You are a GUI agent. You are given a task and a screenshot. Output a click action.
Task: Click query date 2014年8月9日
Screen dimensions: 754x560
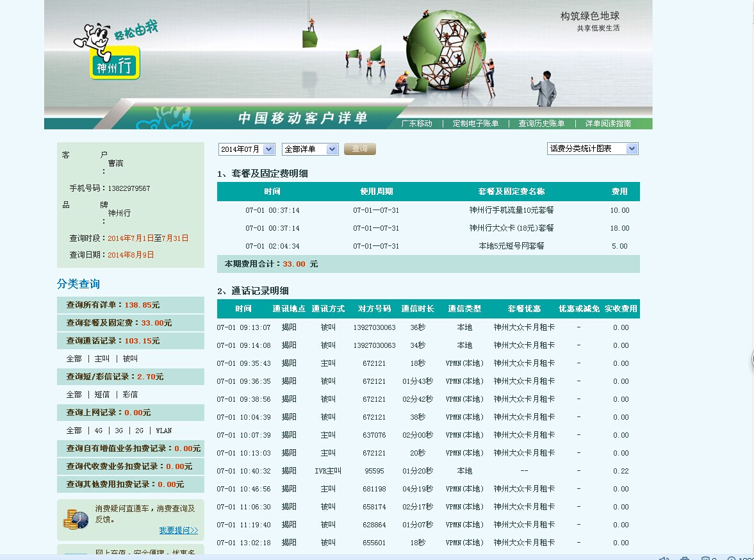pyautogui.click(x=131, y=255)
